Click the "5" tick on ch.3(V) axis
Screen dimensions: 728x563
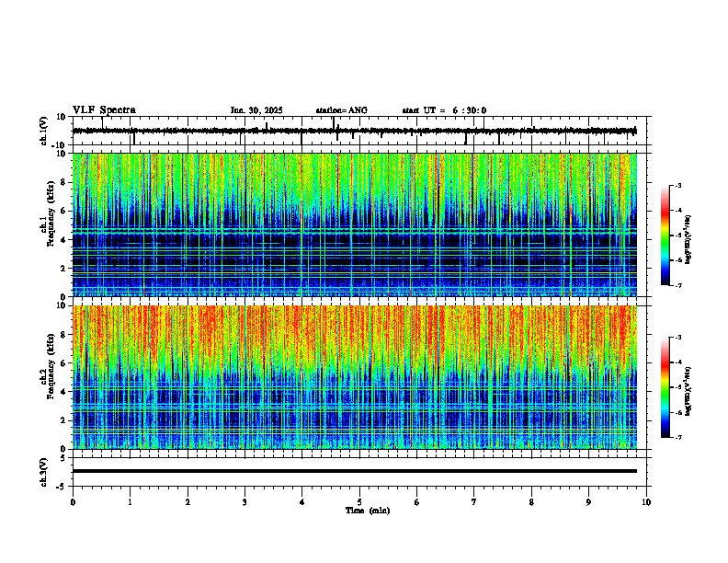(63, 457)
